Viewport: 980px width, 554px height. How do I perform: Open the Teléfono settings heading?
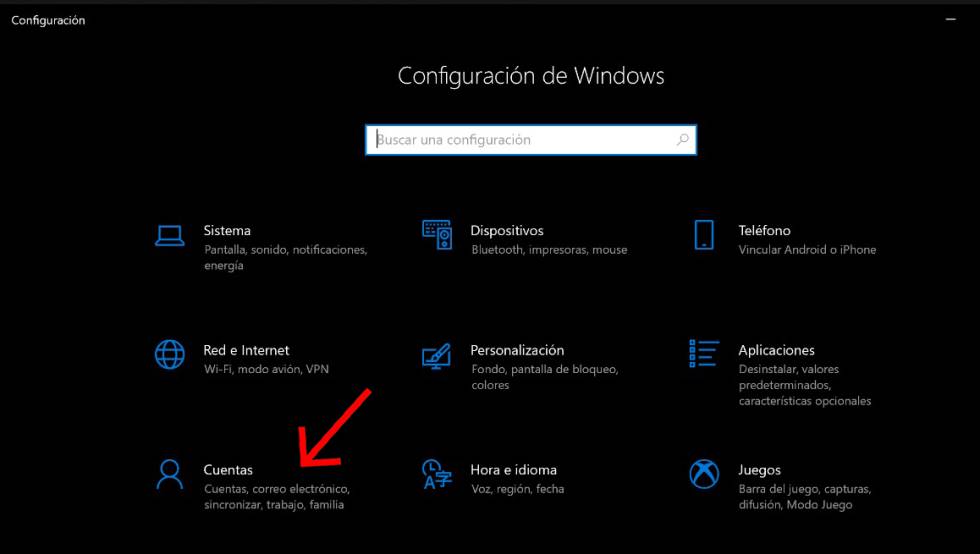point(764,230)
